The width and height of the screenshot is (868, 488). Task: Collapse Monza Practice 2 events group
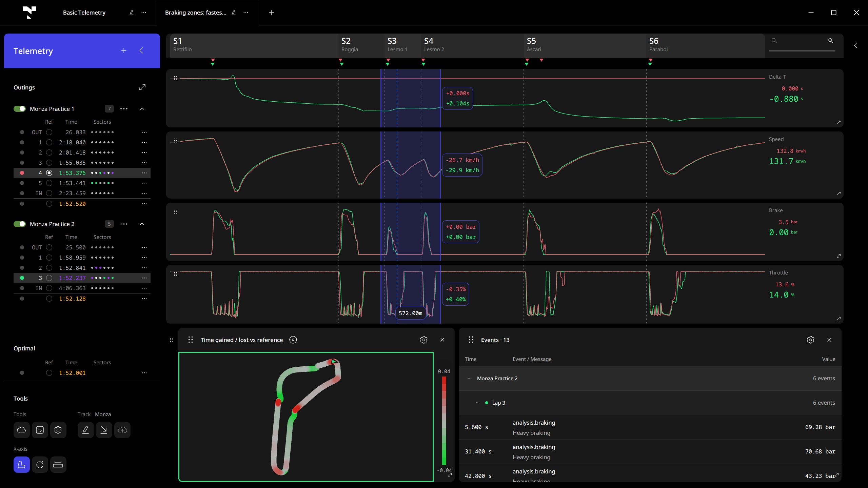point(469,379)
